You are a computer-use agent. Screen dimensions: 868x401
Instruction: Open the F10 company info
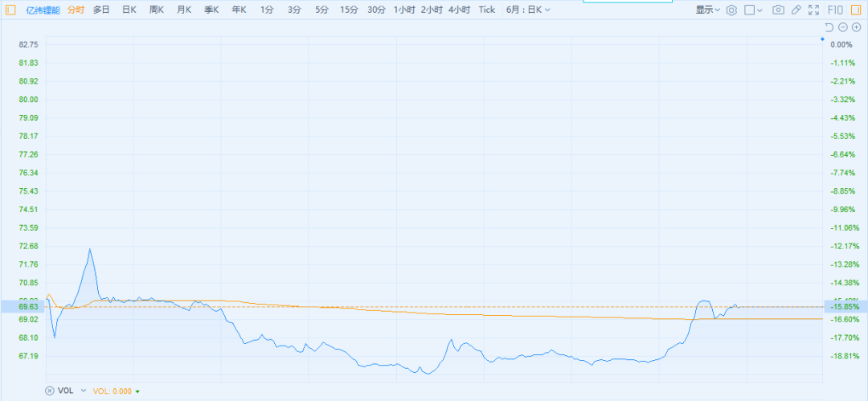835,10
